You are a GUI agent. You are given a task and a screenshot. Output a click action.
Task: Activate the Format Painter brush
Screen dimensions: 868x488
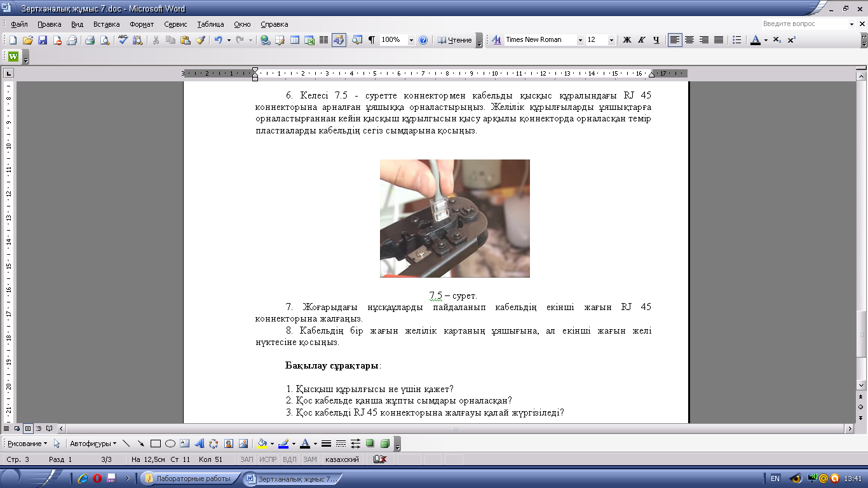[x=200, y=40]
